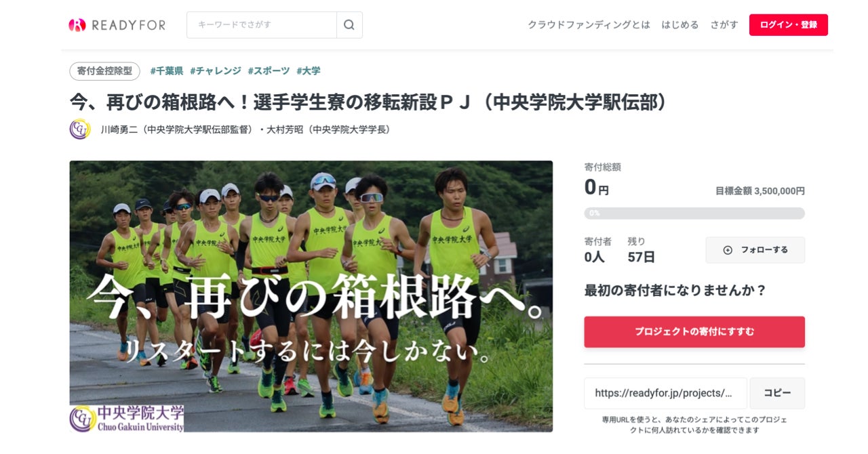Click the ログイン・登録 button
868x454 pixels.
(x=788, y=25)
